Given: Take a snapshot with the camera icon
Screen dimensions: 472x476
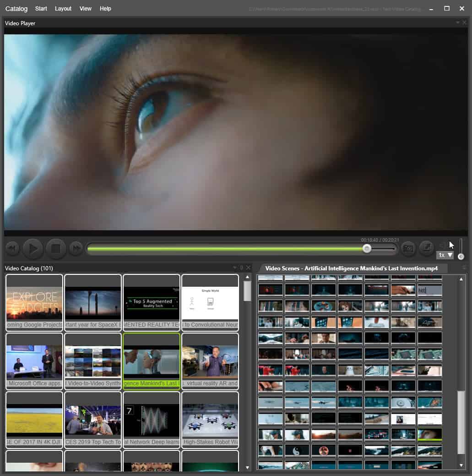Looking at the screenshot, I should [x=408, y=248].
